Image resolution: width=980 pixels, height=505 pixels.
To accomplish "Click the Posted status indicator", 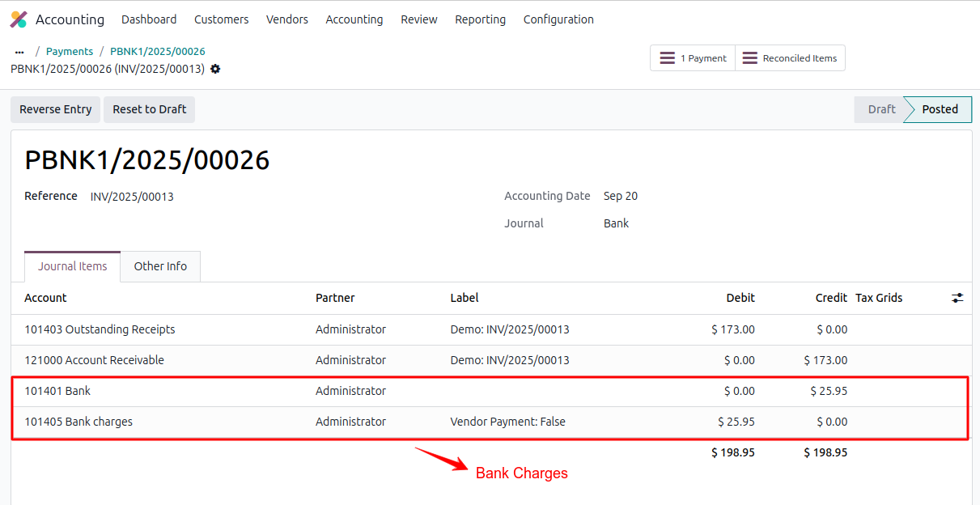I will coord(936,109).
